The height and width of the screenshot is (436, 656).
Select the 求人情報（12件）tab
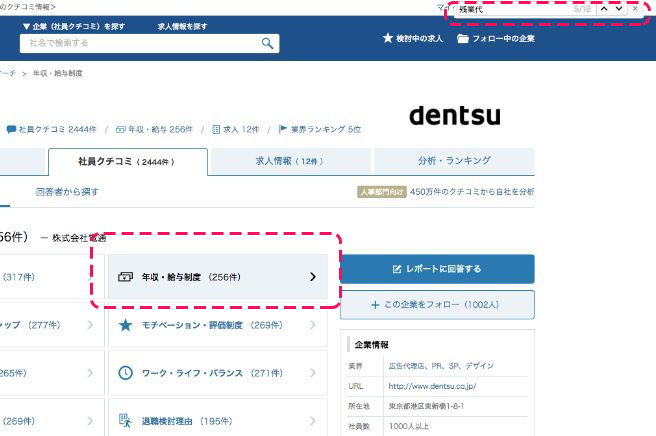click(290, 161)
